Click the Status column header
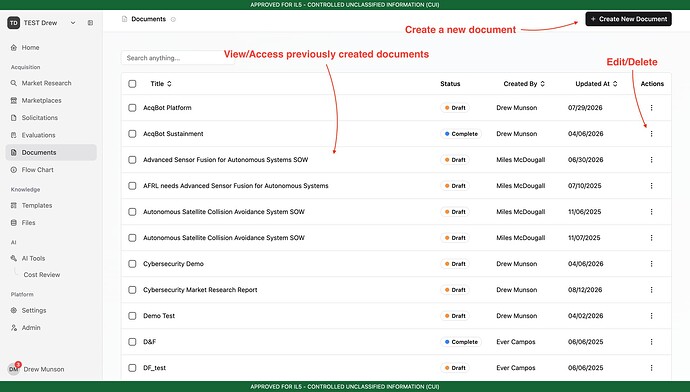This screenshot has width=690, height=392. tap(450, 84)
